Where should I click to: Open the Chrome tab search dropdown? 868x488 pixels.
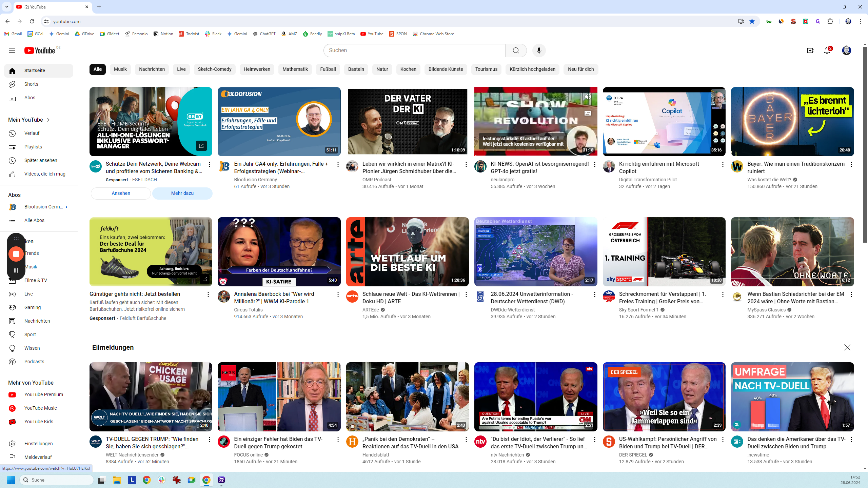coord(7,7)
